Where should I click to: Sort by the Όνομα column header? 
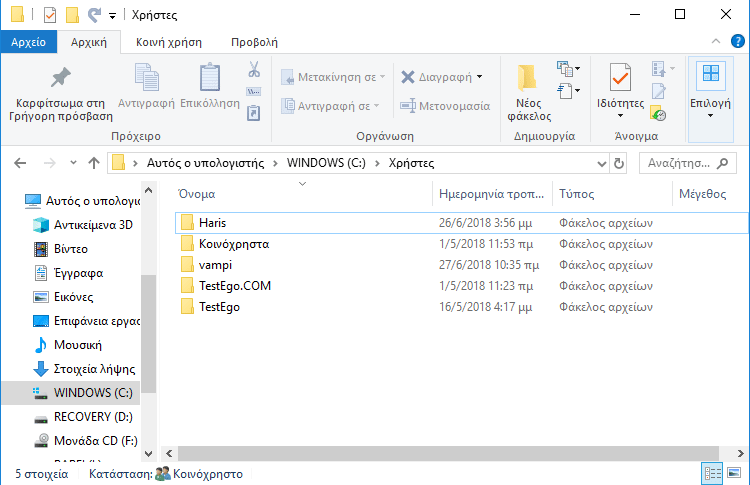pos(303,194)
